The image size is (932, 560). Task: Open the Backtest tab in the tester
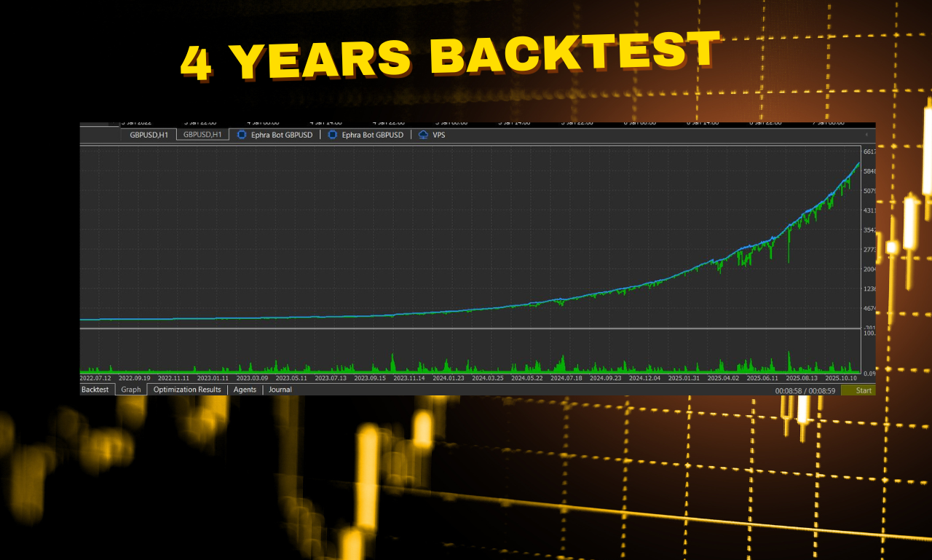point(95,390)
